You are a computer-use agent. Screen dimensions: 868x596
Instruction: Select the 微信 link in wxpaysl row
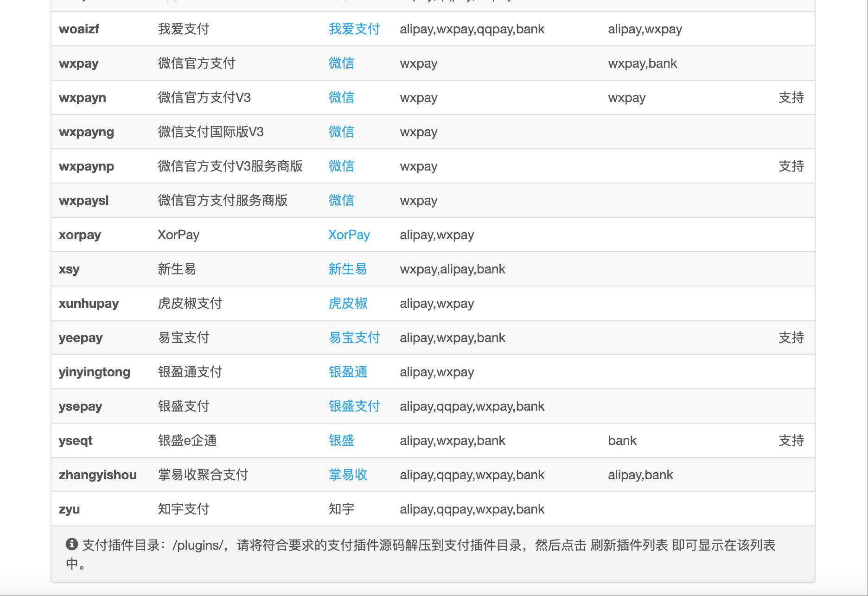click(341, 201)
